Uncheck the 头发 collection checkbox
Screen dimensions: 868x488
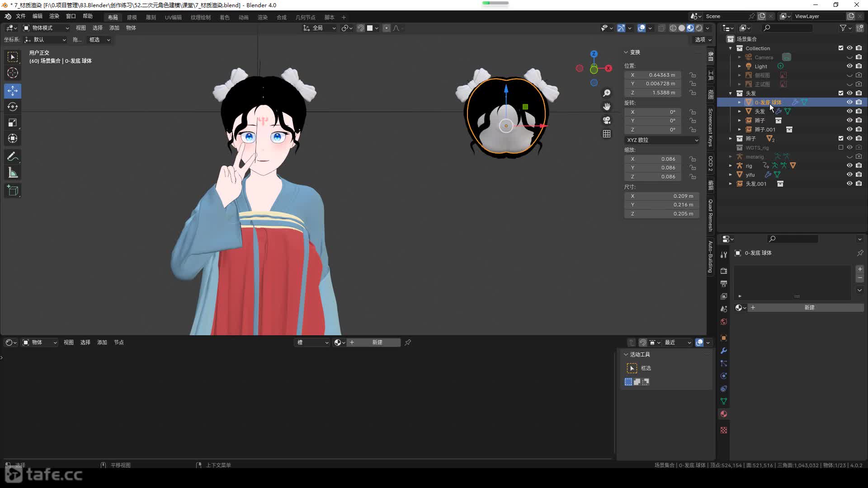point(841,93)
